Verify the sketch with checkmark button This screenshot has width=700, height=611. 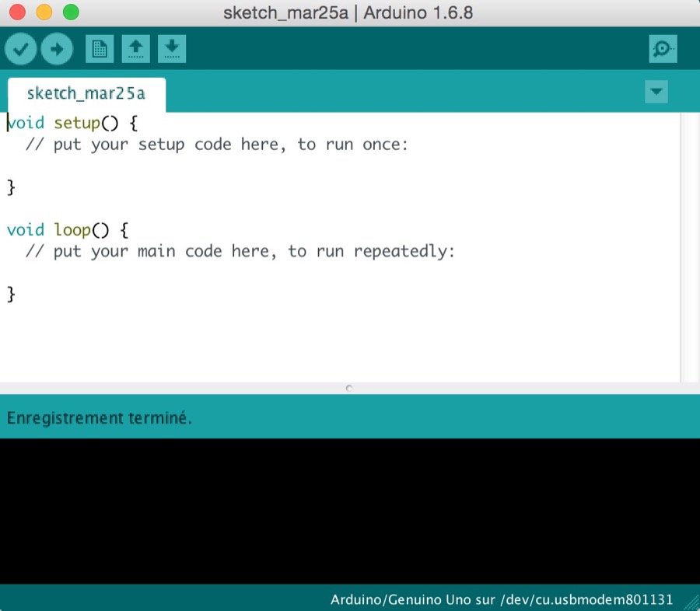[x=20, y=49]
